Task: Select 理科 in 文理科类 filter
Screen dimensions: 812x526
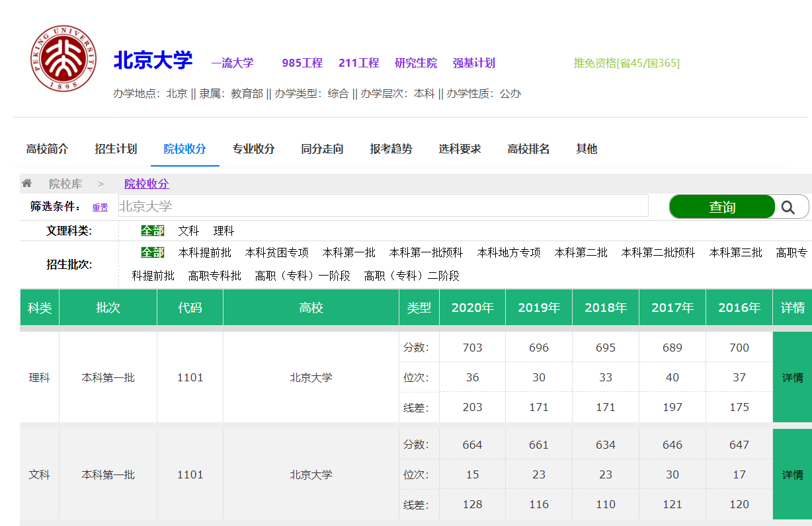Action: coord(223,231)
